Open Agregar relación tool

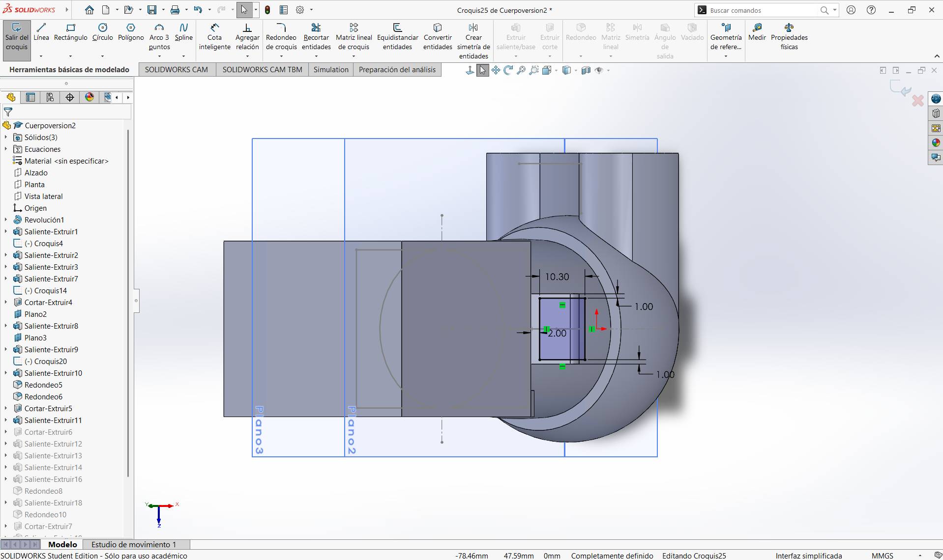pos(247,36)
